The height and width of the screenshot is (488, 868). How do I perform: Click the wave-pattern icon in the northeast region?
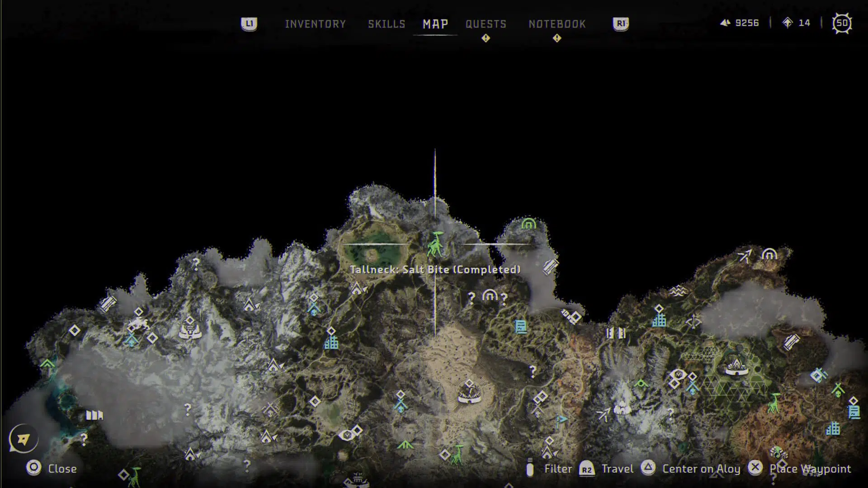(677, 291)
